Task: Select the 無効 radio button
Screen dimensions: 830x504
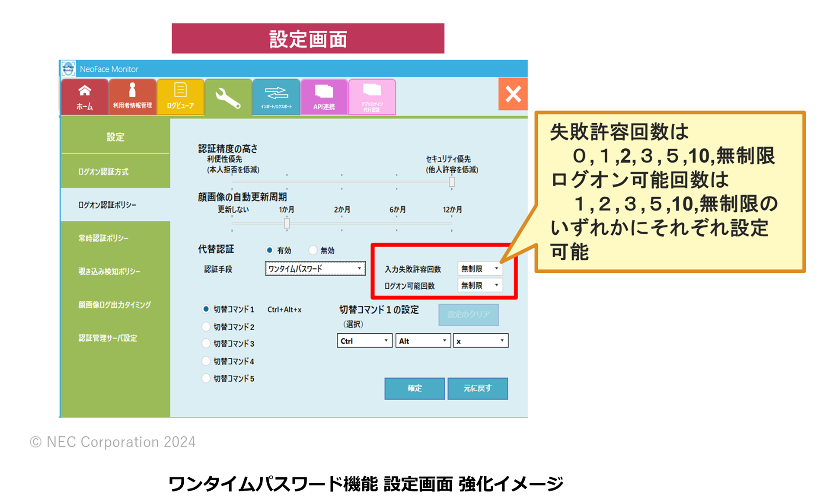Action: 313,250
